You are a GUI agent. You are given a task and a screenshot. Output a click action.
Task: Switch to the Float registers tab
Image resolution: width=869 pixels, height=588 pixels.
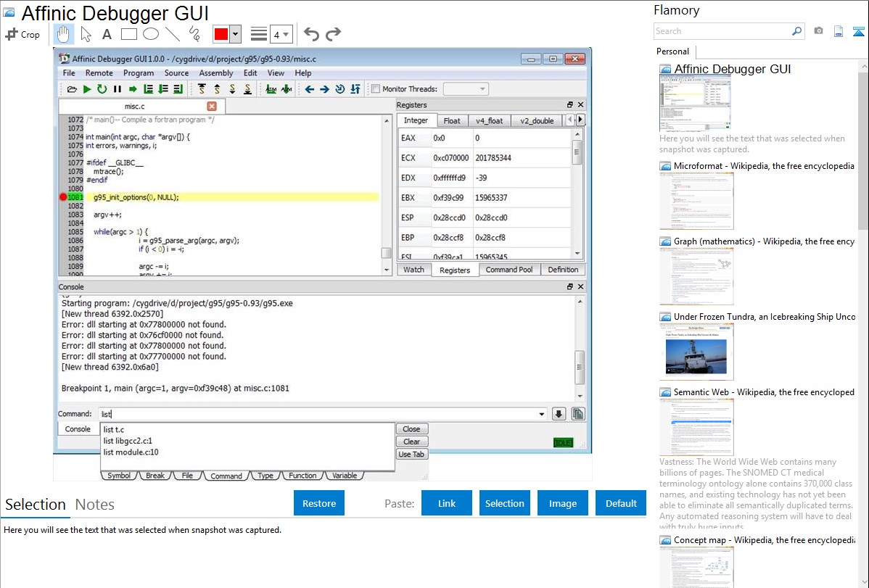[452, 121]
